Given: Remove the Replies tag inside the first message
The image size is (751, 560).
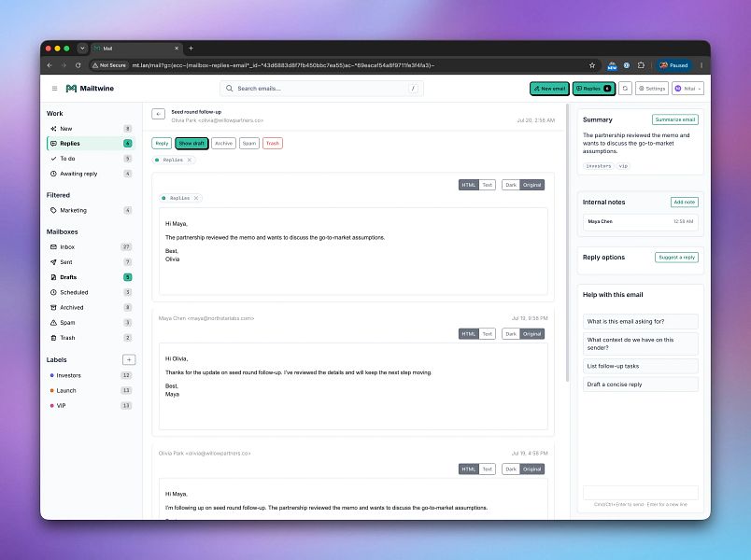Looking at the screenshot, I should (x=196, y=198).
